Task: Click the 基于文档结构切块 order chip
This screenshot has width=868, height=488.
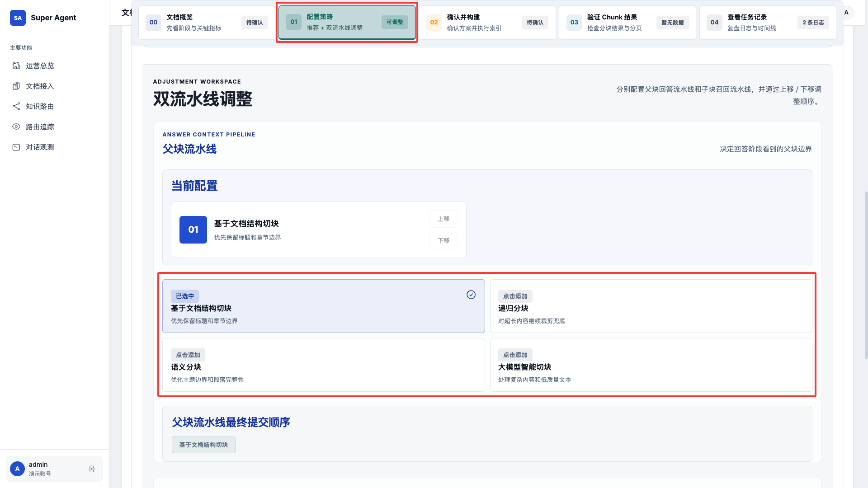Action: pos(203,445)
